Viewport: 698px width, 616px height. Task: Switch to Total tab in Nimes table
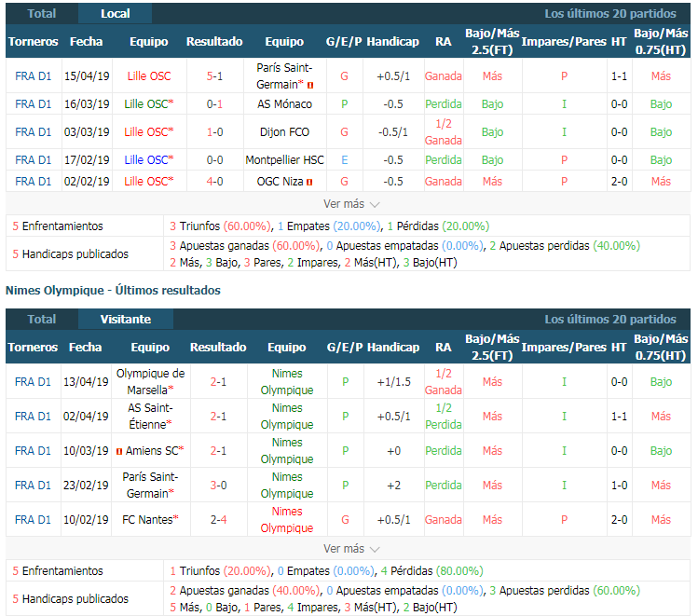pyautogui.click(x=41, y=319)
